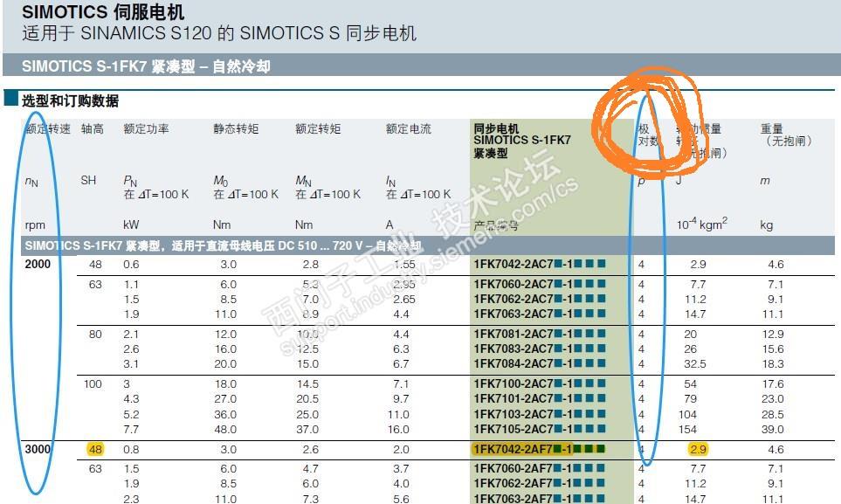Click highlighted product number 1FK7042-2AF7
Viewport: 841px width, 504px height.
click(539, 449)
